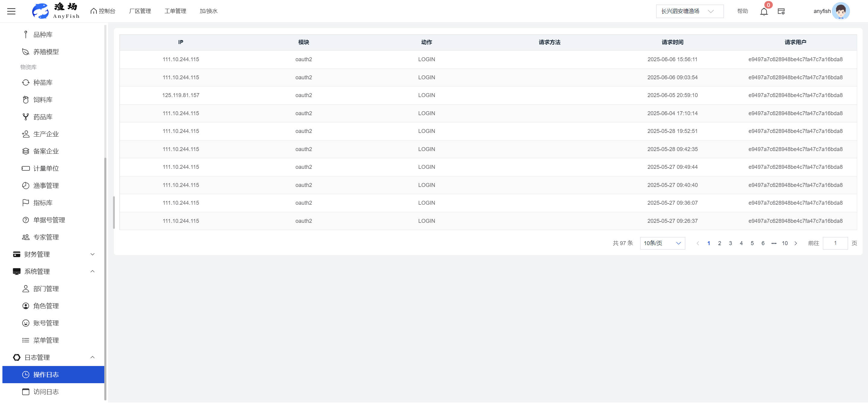Click the 帮助 help link
The width and height of the screenshot is (868, 407).
click(742, 11)
